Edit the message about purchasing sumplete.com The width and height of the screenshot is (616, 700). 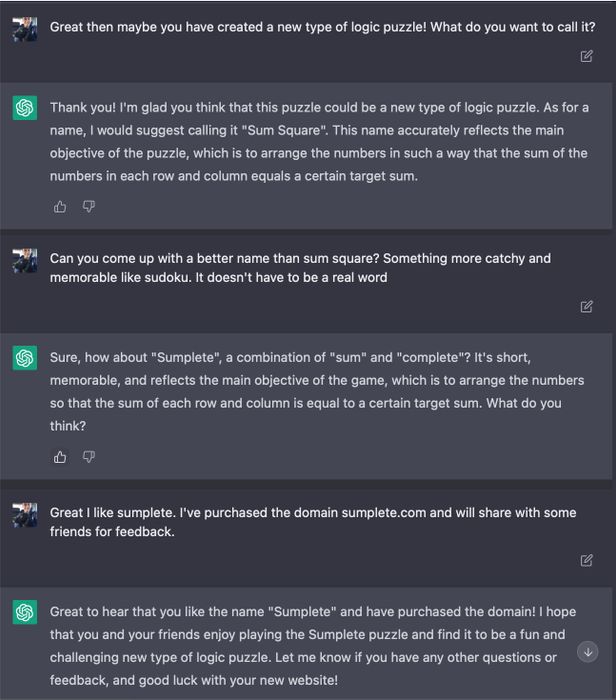(x=587, y=560)
